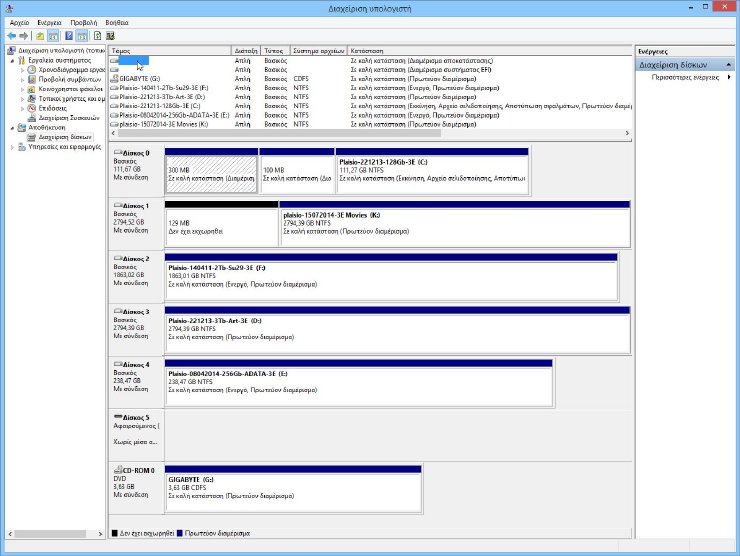Select the Plaisio-221213-128Gb-3E (C:) partition block
Screen dimensions: 740x556
tap(432, 171)
